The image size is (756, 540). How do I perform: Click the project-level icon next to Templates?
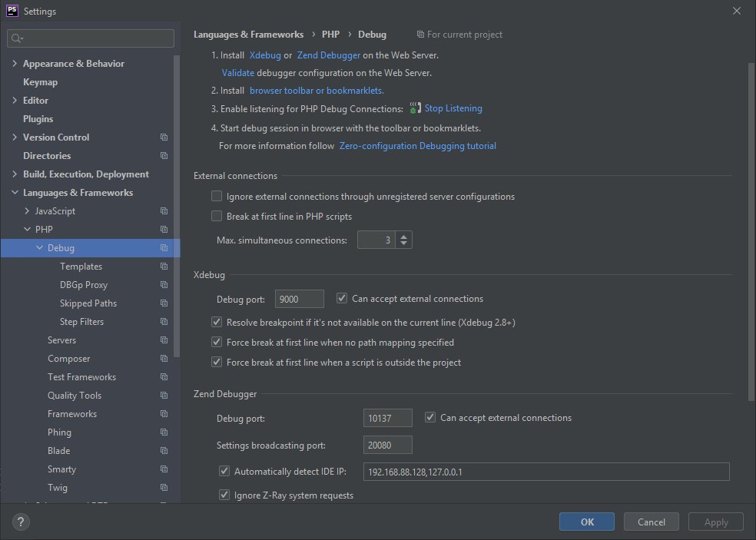pyautogui.click(x=164, y=266)
